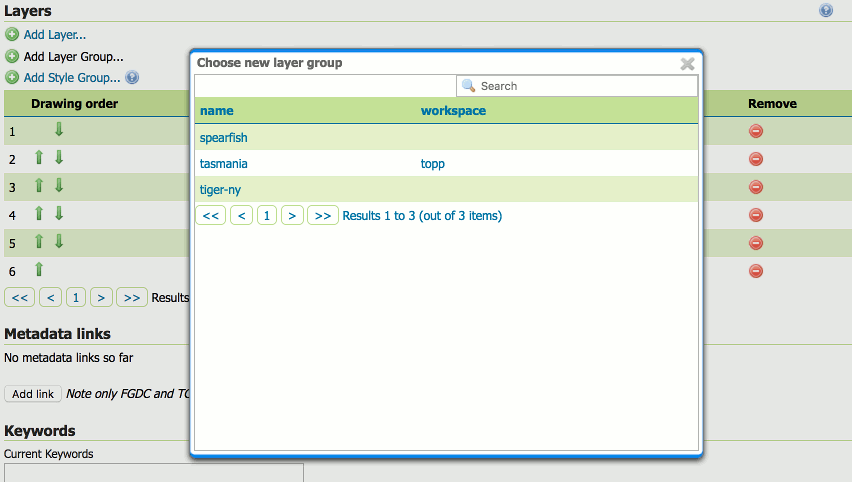Move layer 1 down with the green arrow
Viewport: 852px width, 482px height.
click(59, 130)
